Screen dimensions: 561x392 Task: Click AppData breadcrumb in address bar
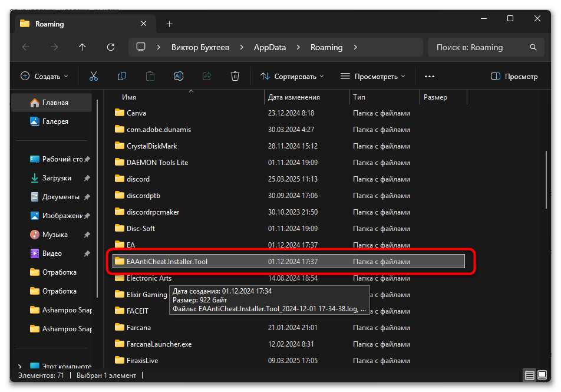click(270, 47)
